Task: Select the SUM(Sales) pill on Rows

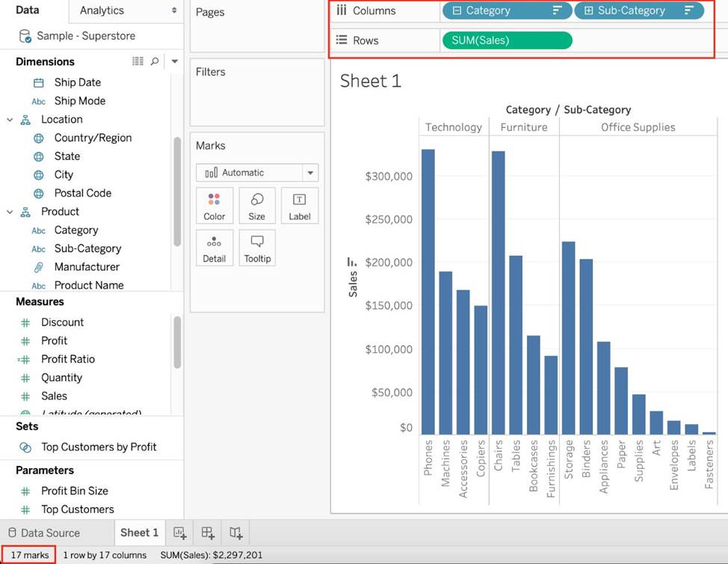Action: (x=507, y=40)
